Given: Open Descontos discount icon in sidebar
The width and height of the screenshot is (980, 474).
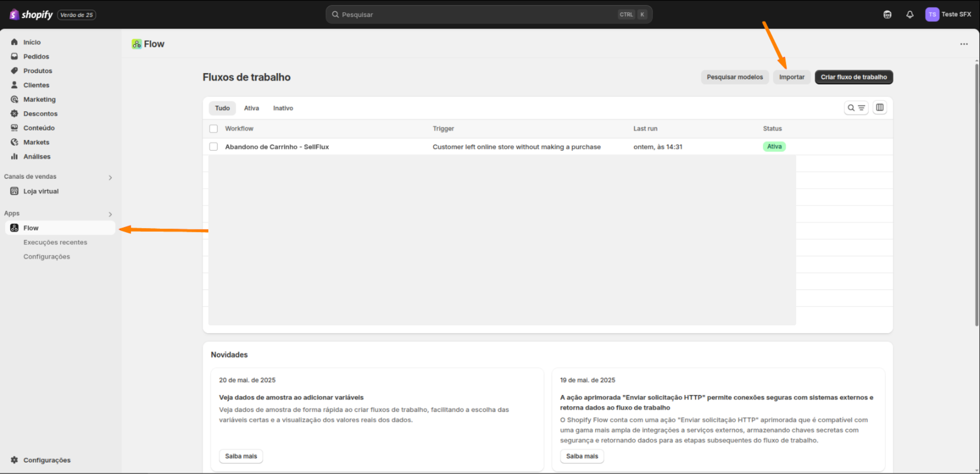Looking at the screenshot, I should [14, 113].
